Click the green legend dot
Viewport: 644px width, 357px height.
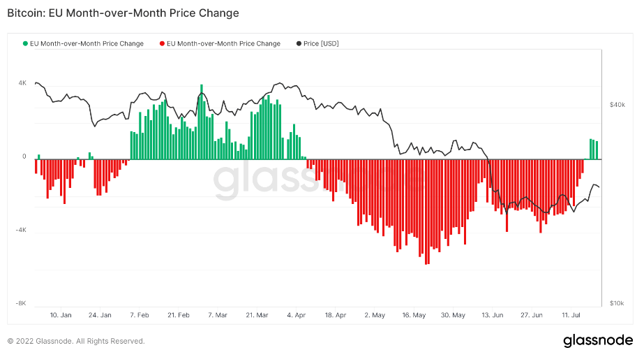25,43
